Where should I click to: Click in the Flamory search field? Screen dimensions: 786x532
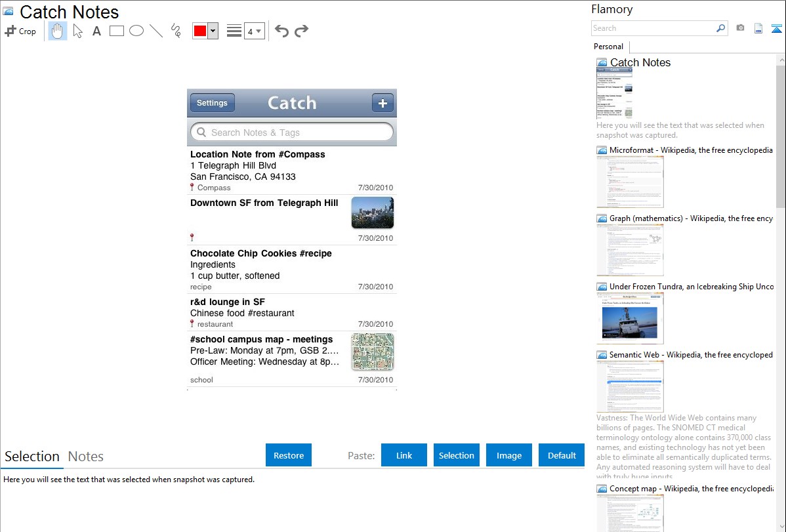point(653,28)
